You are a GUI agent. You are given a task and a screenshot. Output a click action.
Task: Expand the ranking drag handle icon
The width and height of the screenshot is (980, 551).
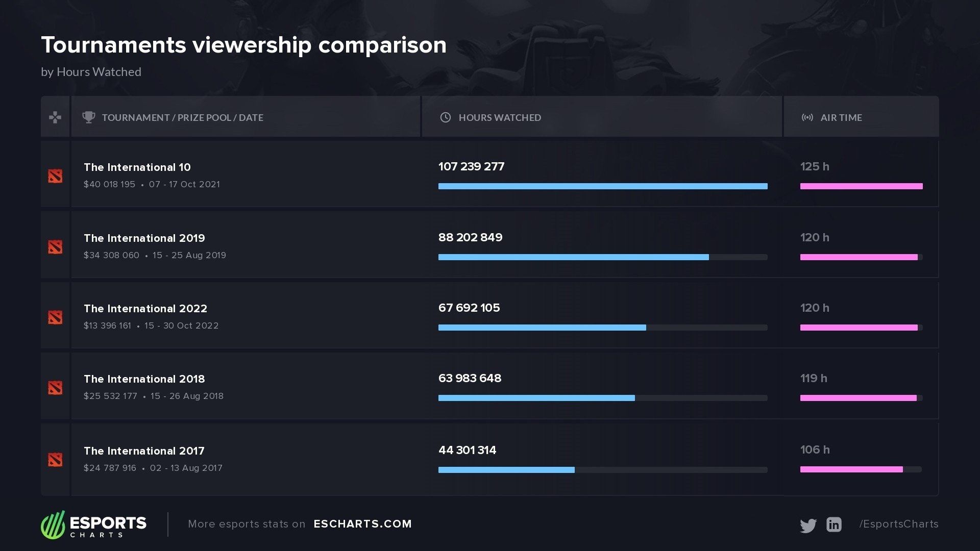tap(55, 117)
